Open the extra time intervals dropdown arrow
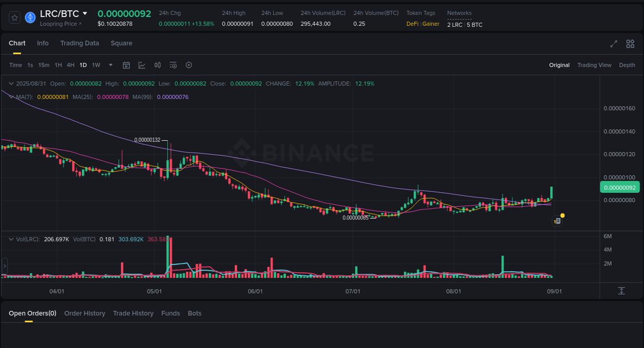The width and height of the screenshot is (644, 348). 110,65
